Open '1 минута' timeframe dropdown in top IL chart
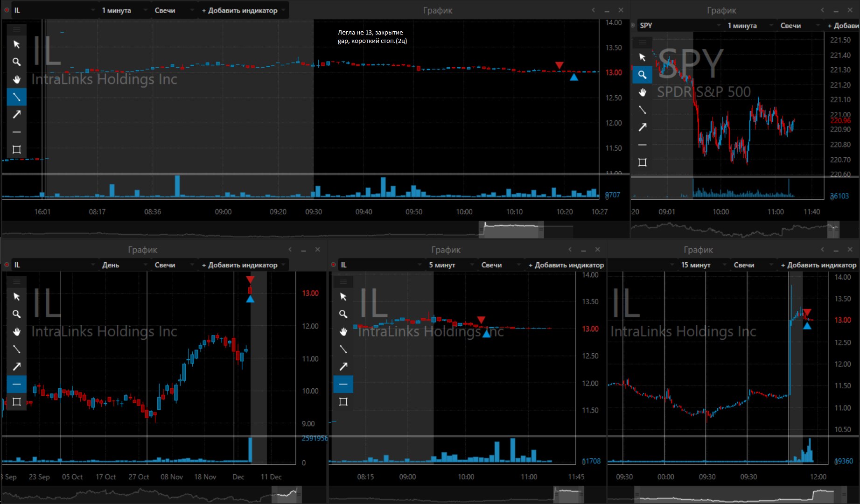Image resolution: width=860 pixels, height=504 pixels. coord(124,10)
